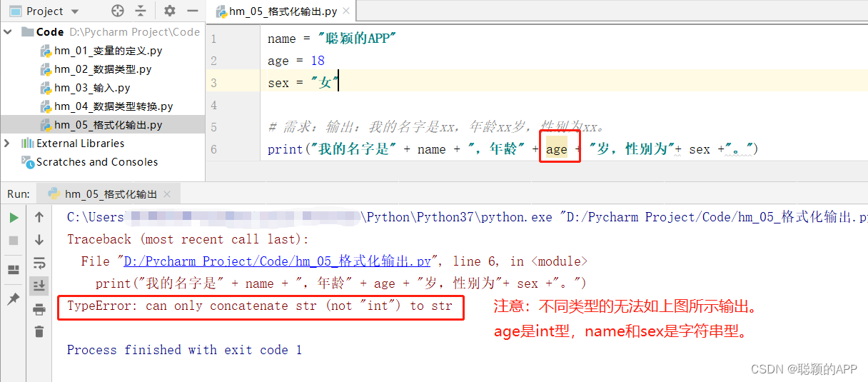Image resolution: width=868 pixels, height=382 pixels.
Task: Click gutter line number 1
Action: click(213, 39)
